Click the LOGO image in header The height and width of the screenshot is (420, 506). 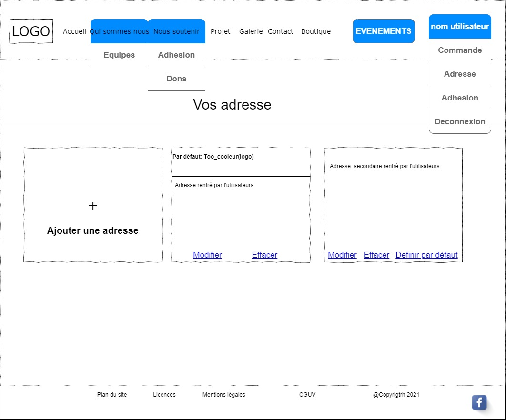31,31
